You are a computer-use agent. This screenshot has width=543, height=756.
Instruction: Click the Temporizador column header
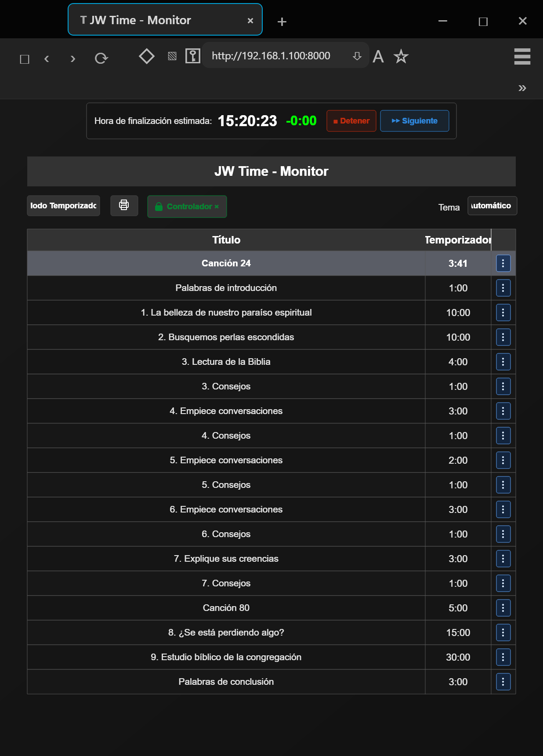[458, 240]
